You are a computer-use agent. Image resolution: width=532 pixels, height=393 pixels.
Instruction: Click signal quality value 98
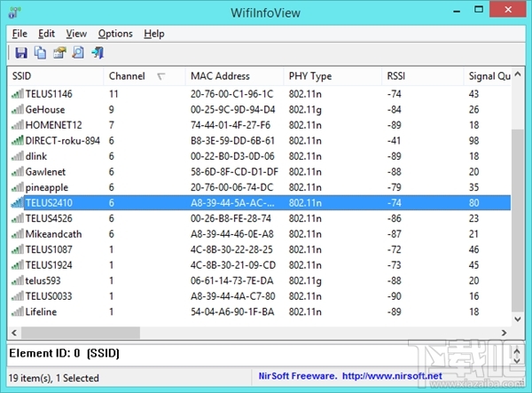tap(474, 140)
